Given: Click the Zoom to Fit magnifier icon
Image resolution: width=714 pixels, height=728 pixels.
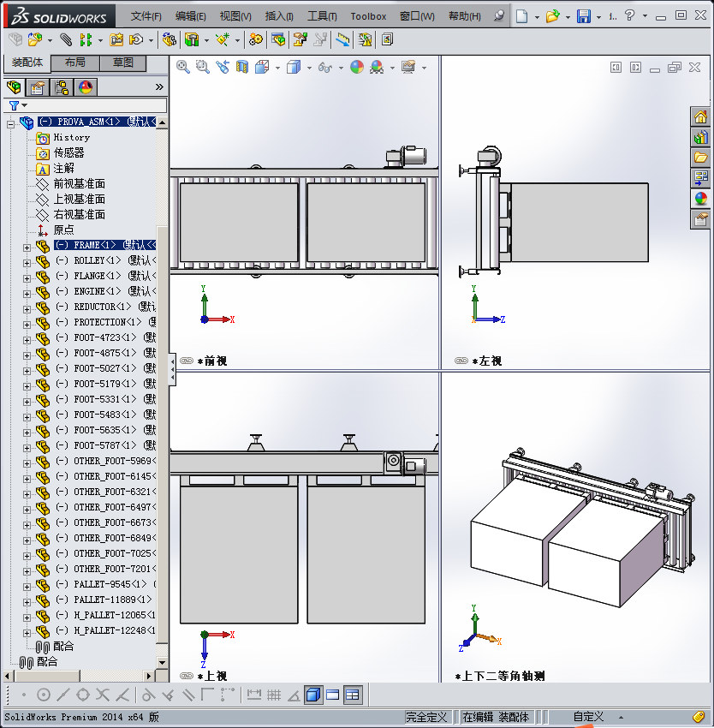Looking at the screenshot, I should click(x=183, y=68).
